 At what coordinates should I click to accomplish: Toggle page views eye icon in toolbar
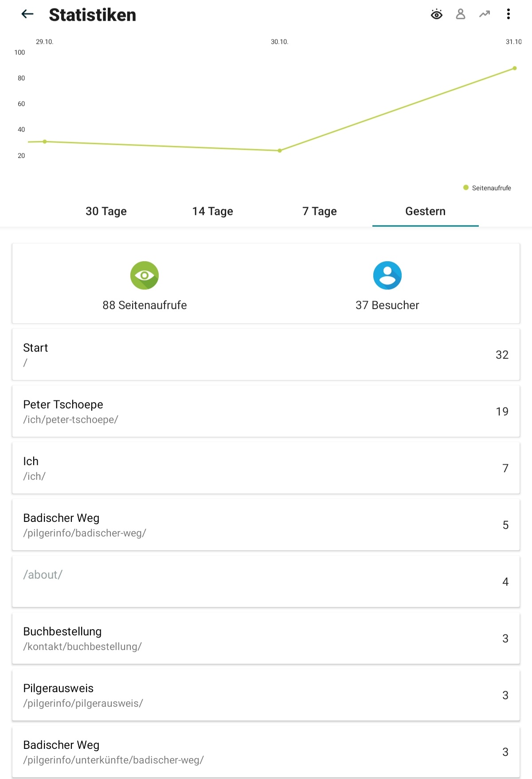point(437,15)
